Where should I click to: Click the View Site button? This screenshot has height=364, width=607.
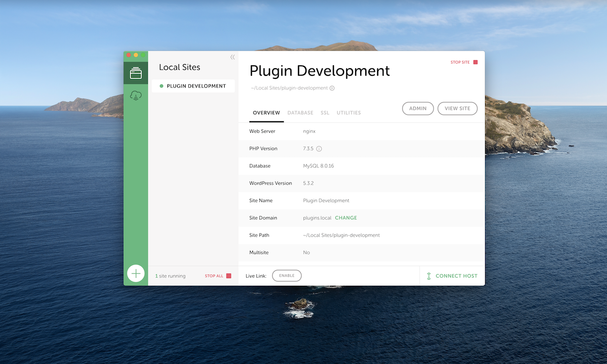coord(457,108)
